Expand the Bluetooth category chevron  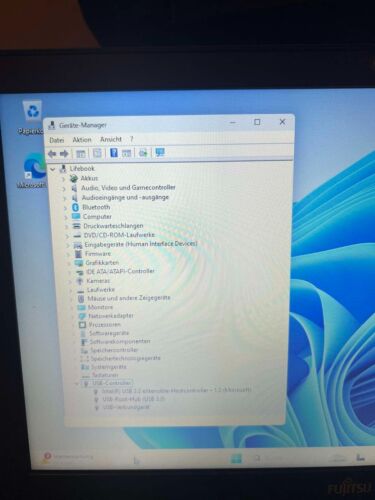(x=65, y=208)
